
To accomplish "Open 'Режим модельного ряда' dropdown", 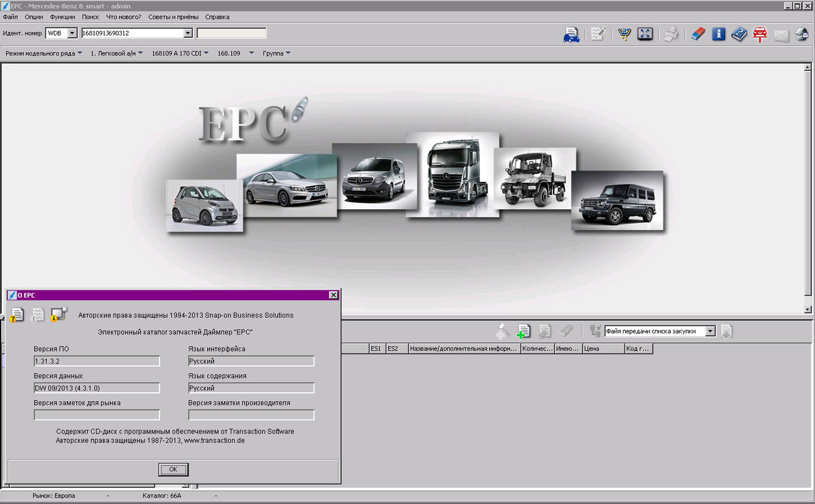I will click(x=44, y=53).
